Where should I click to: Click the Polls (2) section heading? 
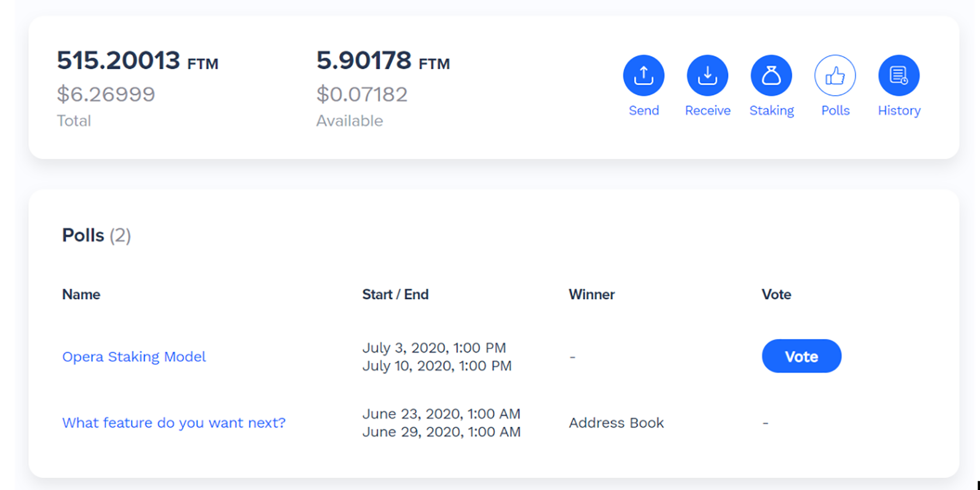coord(96,235)
